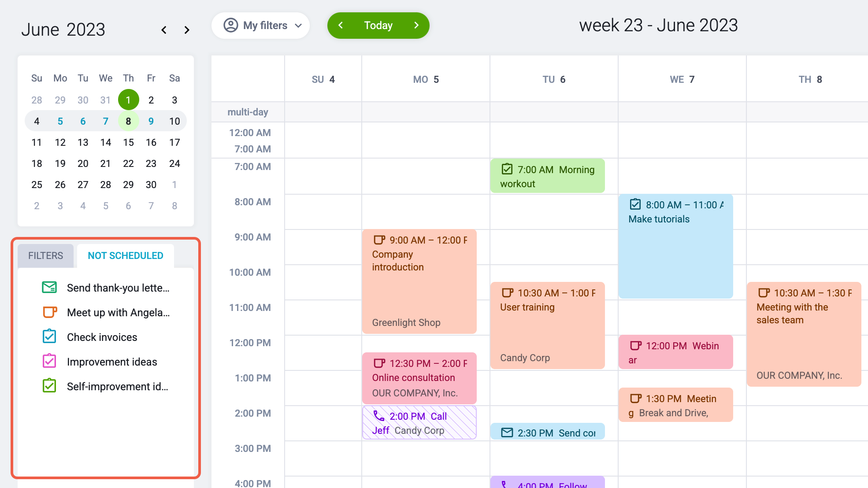Check the Morning workout task checkbox
Viewport: 868px width, 488px height.
point(507,169)
